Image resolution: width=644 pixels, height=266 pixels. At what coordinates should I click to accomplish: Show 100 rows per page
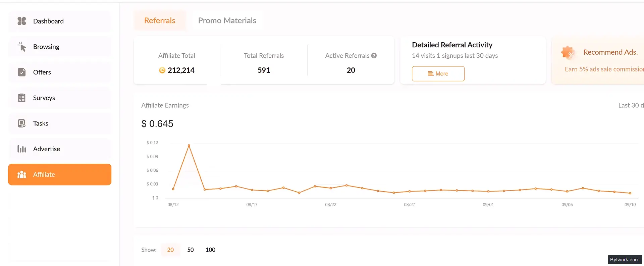pos(210,250)
